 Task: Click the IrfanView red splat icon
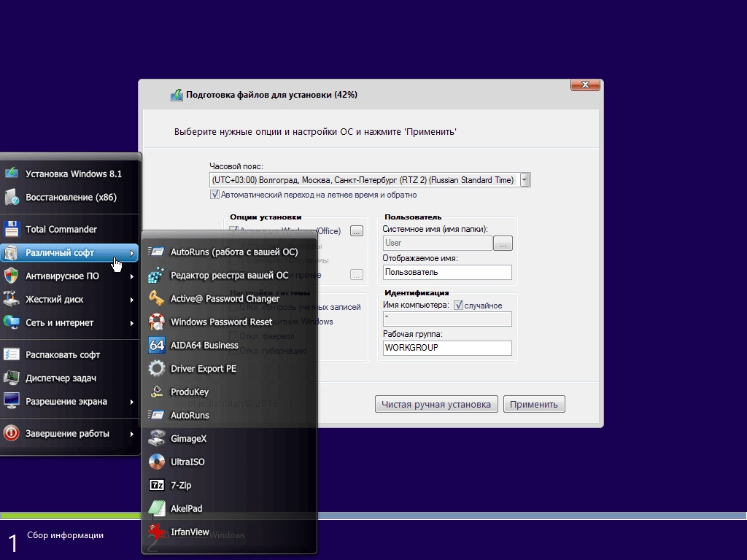click(x=156, y=532)
